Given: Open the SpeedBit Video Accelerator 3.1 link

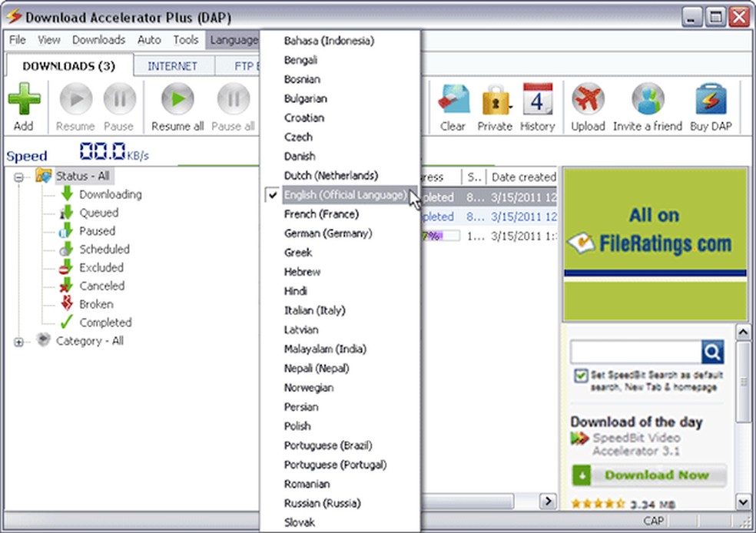Looking at the screenshot, I should tap(636, 445).
